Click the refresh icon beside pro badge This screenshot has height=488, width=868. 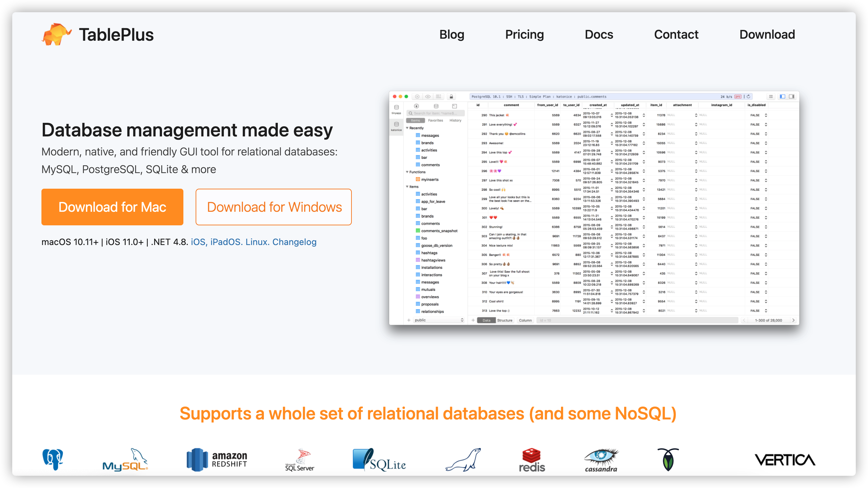click(x=748, y=96)
